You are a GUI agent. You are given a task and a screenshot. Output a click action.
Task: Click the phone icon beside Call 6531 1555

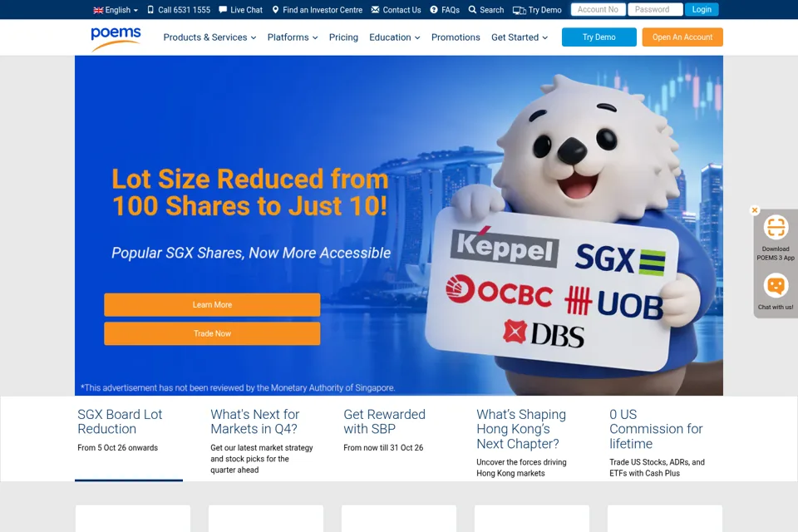pyautogui.click(x=150, y=10)
